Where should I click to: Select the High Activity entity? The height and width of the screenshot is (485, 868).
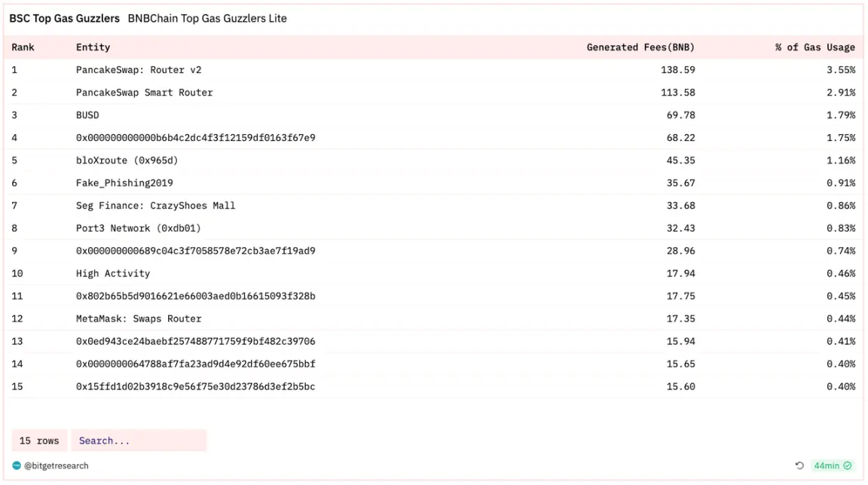click(113, 273)
